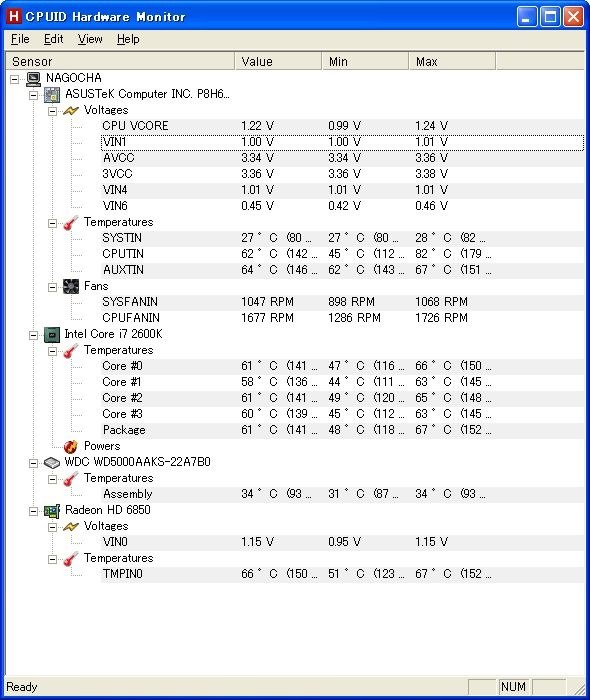Collapse the hard drive Temperatures group
The image size is (590, 700).
[52, 479]
